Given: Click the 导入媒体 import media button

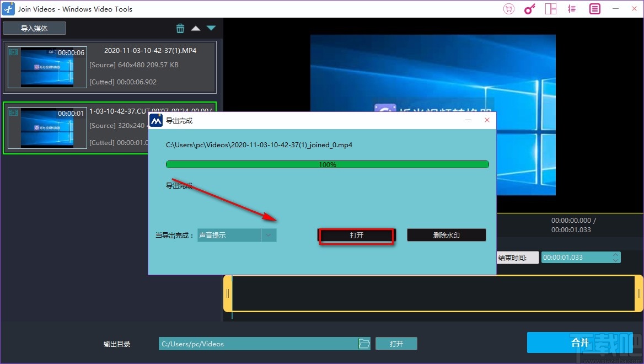Looking at the screenshot, I should (x=34, y=28).
